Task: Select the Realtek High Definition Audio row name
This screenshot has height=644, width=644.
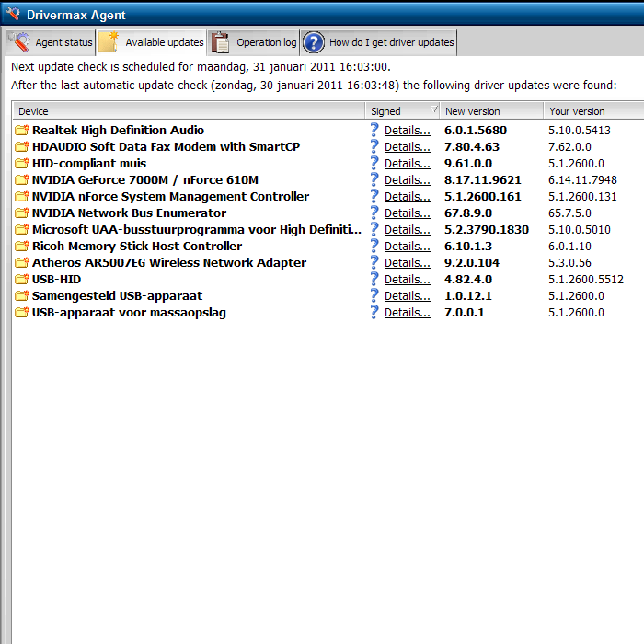Action: (119, 131)
